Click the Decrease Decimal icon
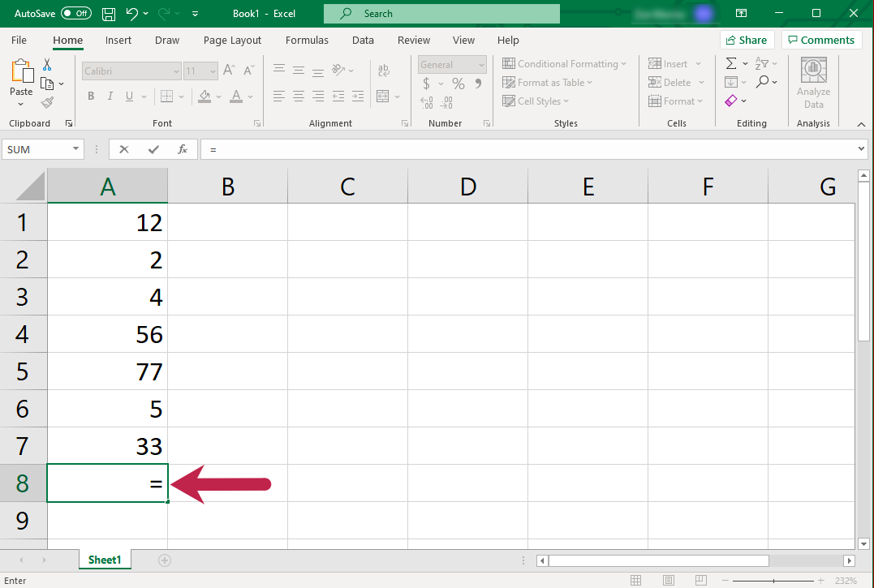Viewport: 874px width, 588px height. [446, 102]
